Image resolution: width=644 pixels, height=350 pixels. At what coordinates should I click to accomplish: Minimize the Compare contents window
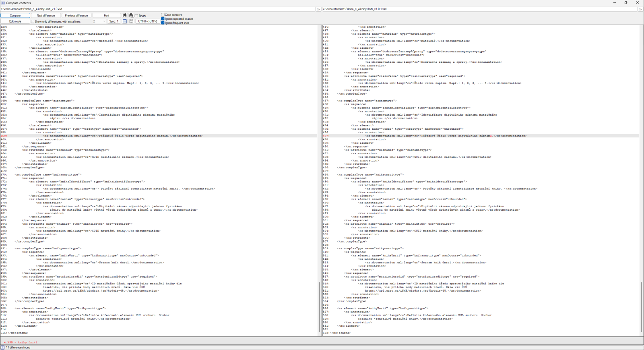[x=615, y=2]
